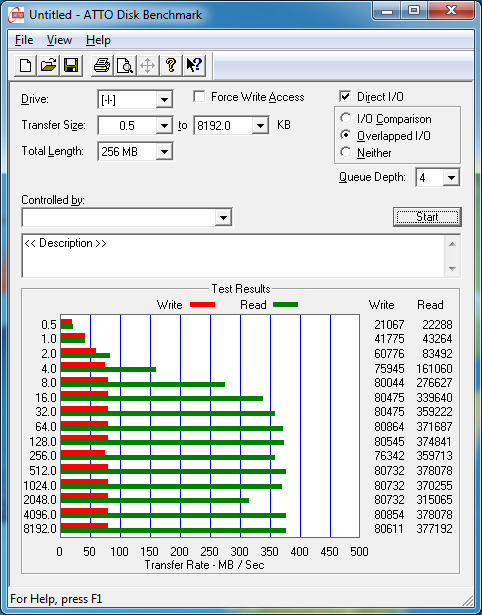Click the red Write legend swatch
Screen dimensions: 482x615
[202, 305]
